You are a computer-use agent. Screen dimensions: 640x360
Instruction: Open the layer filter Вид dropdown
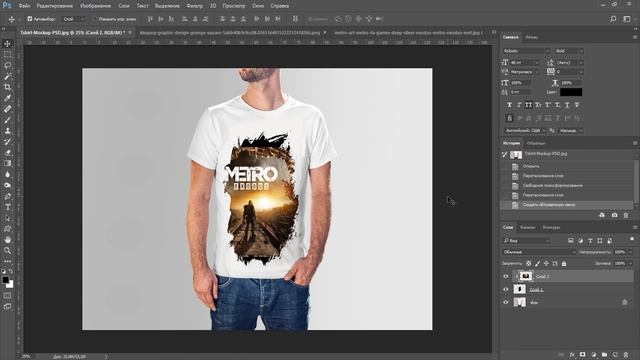(x=526, y=241)
